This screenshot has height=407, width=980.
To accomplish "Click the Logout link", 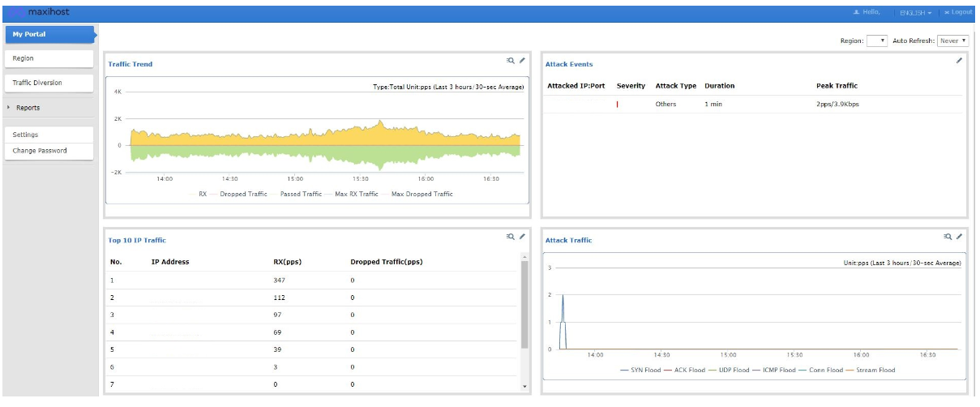I will point(958,12).
